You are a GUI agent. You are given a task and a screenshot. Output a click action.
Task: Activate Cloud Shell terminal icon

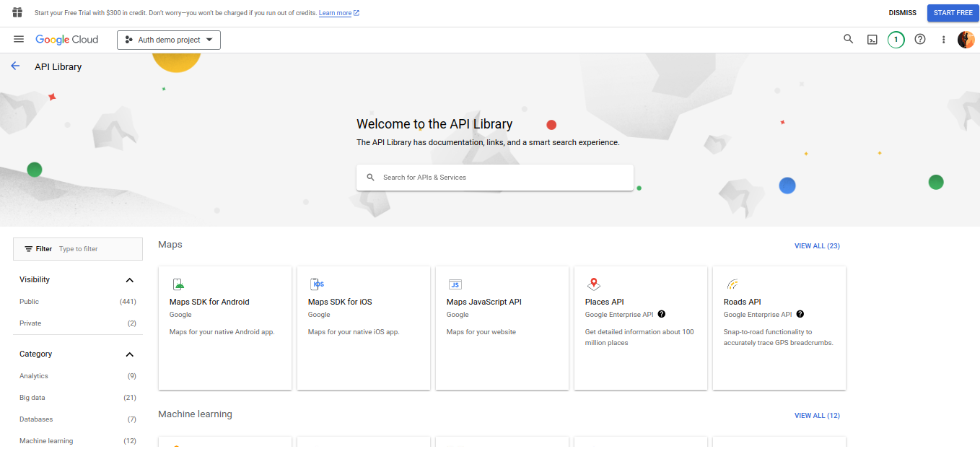(872, 40)
